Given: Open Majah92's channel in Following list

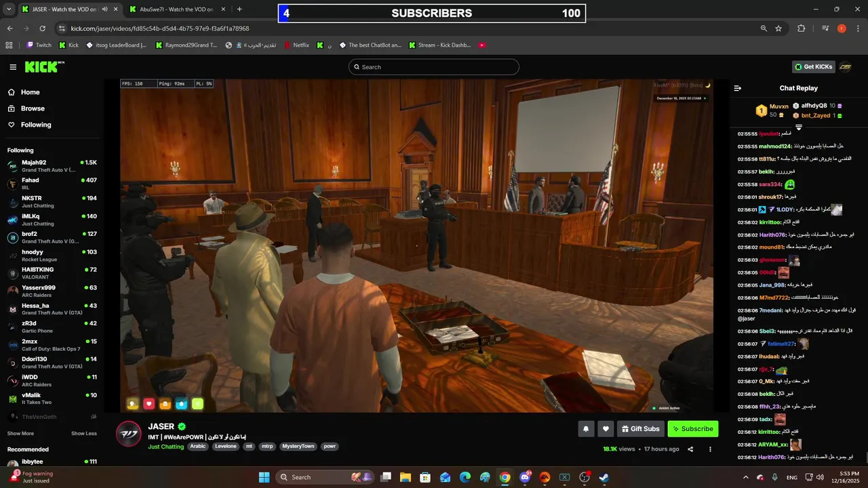Looking at the screenshot, I should click(x=52, y=166).
